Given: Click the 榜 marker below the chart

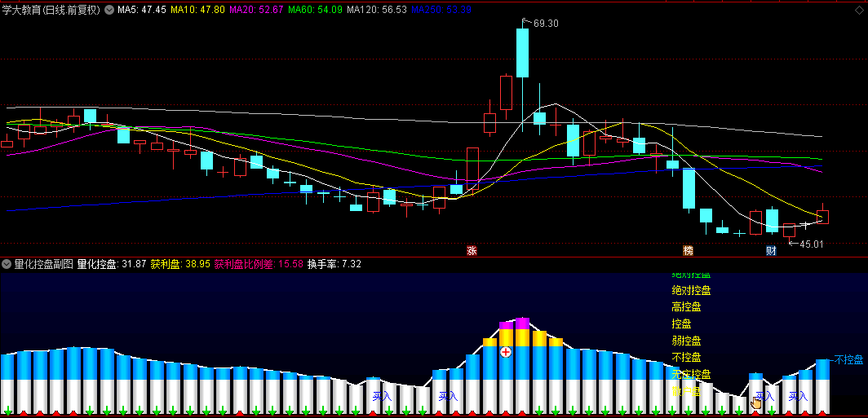Looking at the screenshot, I should (688, 251).
